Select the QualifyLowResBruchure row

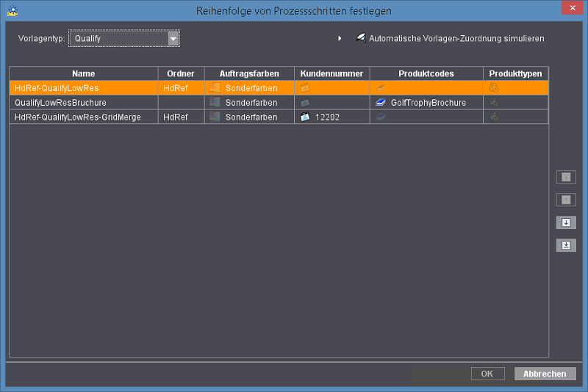[84, 103]
